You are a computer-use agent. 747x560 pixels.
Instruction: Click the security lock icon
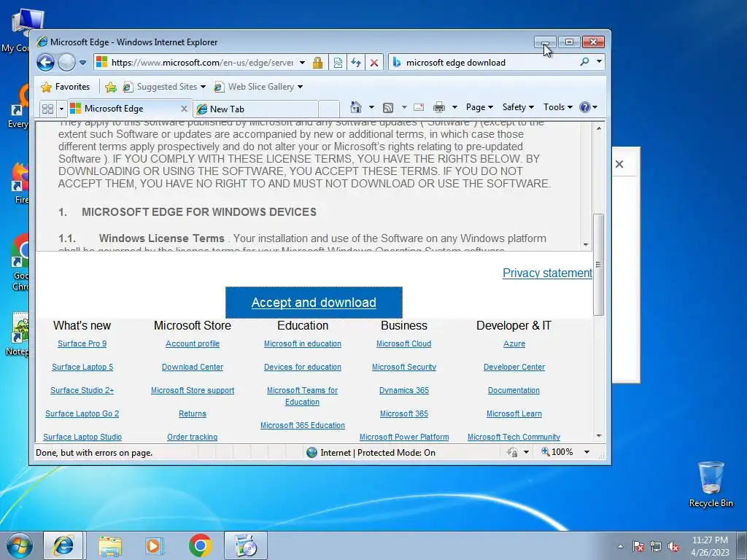click(x=318, y=63)
